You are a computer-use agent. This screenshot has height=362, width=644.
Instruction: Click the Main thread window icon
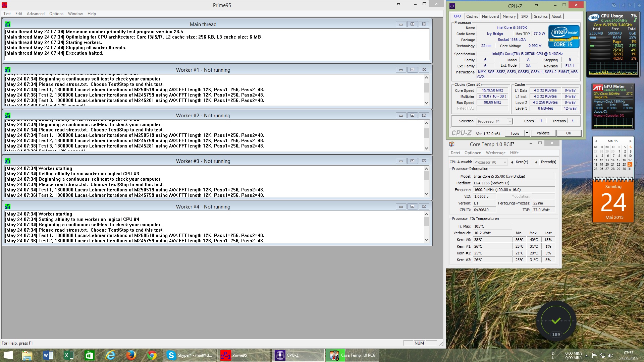pyautogui.click(x=8, y=24)
